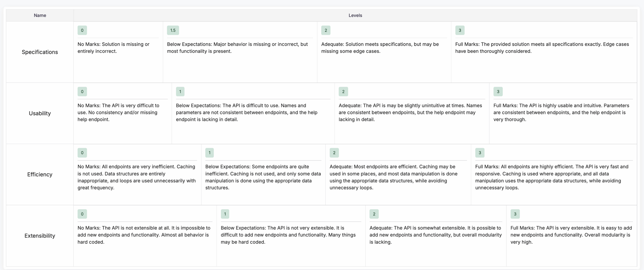Image resolution: width=644 pixels, height=270 pixels.
Task: Select 'Below Expectations: The API is not very extensible' text
Action: [x=288, y=235]
